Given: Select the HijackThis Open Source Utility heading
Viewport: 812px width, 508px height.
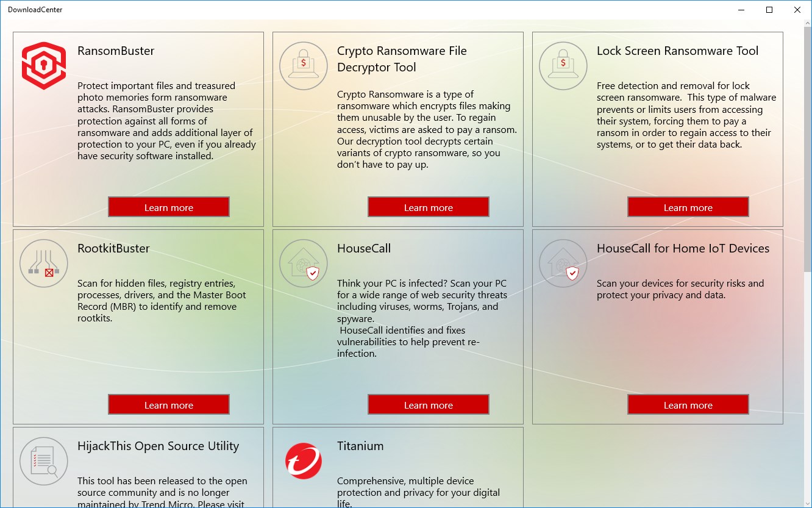Looking at the screenshot, I should (x=158, y=446).
